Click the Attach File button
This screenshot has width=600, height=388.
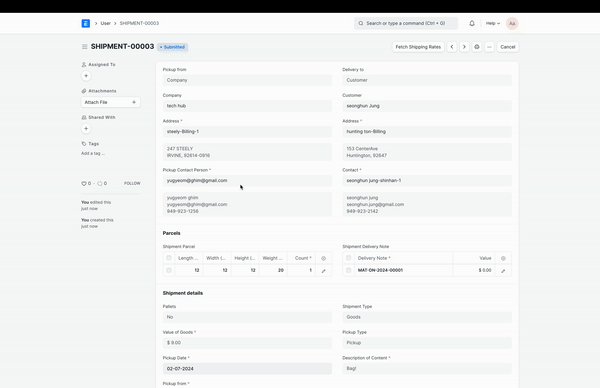[111, 102]
